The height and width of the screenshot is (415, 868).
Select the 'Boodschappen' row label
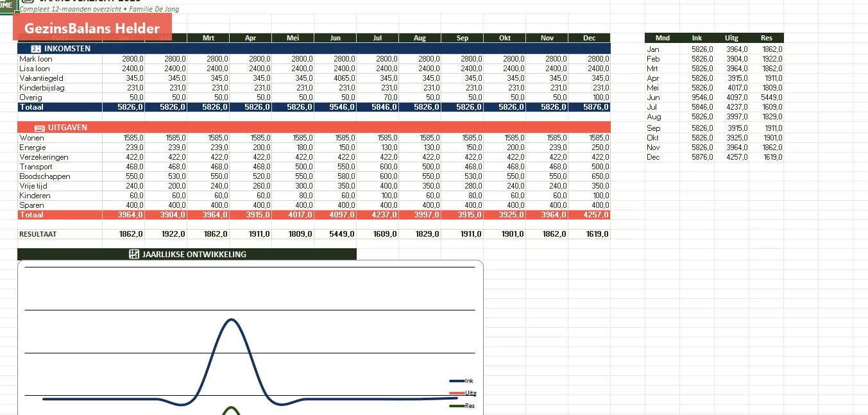45,176
